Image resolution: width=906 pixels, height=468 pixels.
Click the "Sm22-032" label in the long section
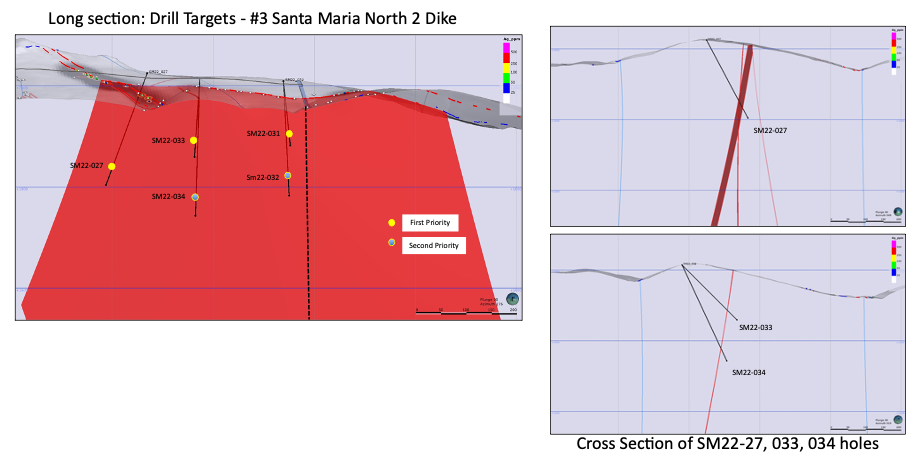[x=263, y=177]
